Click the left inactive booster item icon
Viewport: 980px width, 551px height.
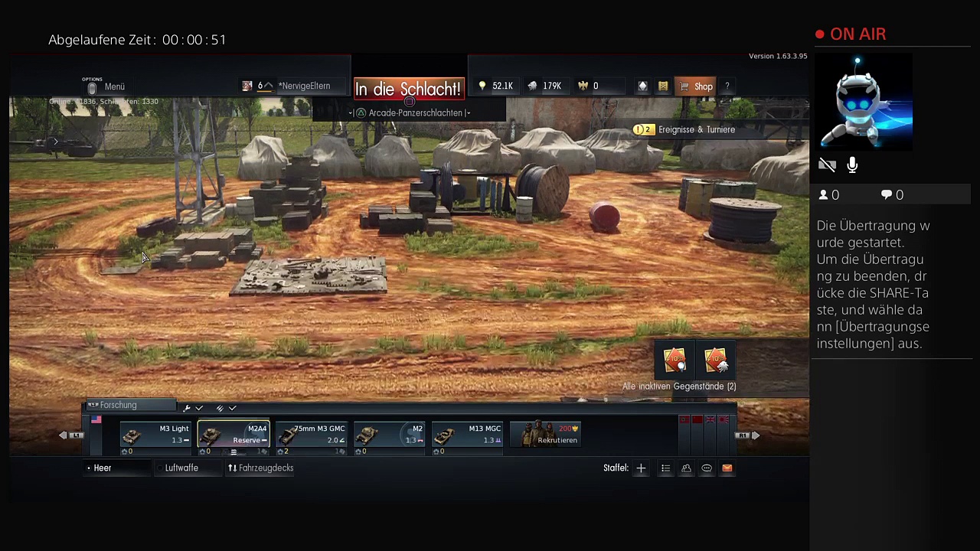pyautogui.click(x=675, y=360)
